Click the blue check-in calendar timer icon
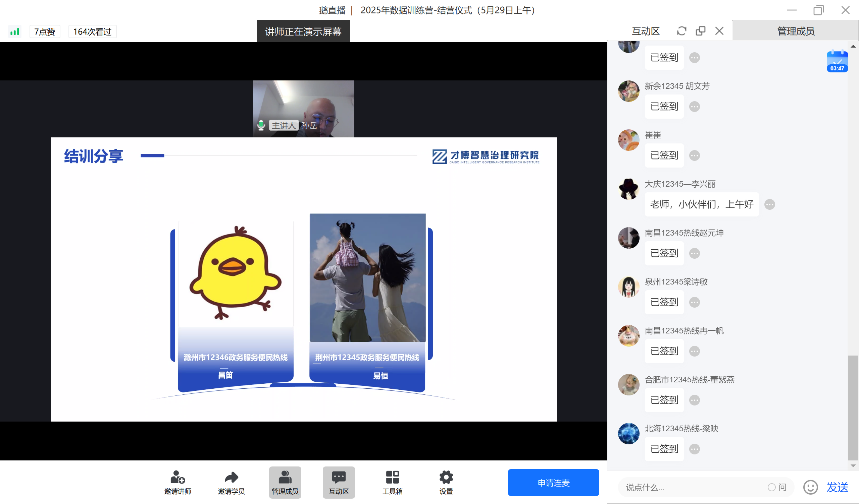 tap(837, 61)
